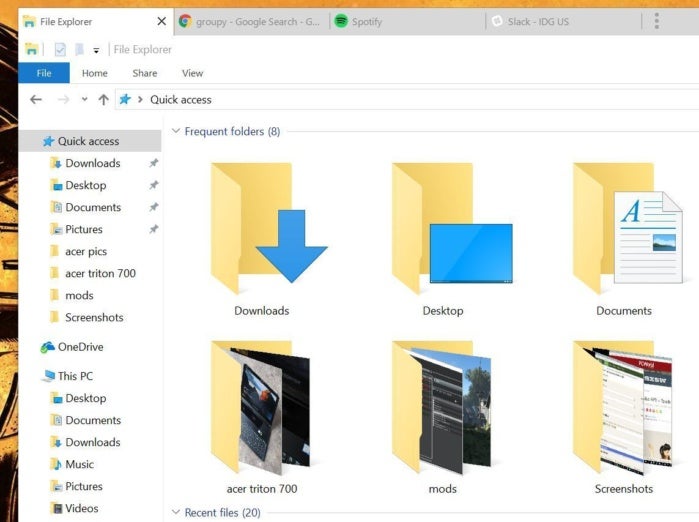
Task: Open the recent locations dropdown
Action: point(85,99)
